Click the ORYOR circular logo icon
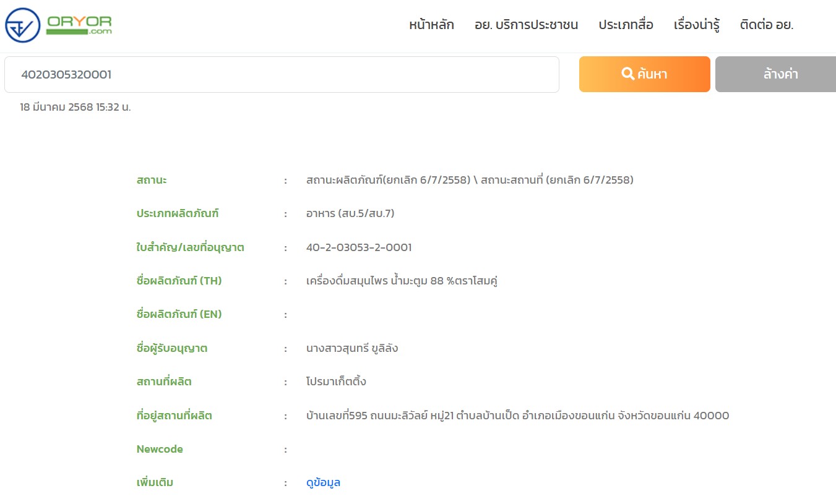Screen dimensions: 836x504 22,25
